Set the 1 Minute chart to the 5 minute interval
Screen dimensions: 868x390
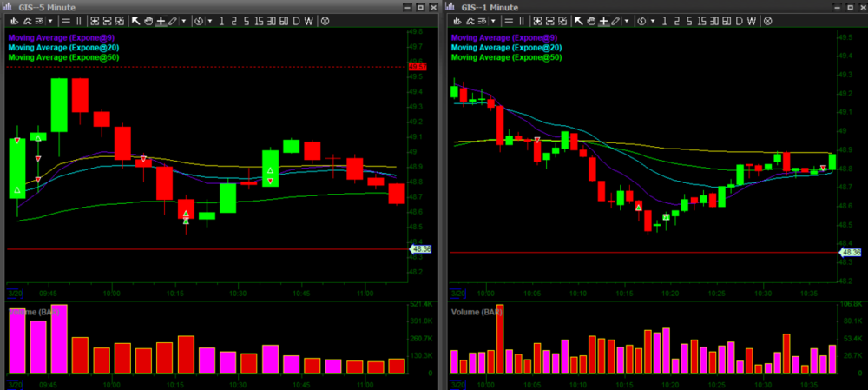click(688, 20)
